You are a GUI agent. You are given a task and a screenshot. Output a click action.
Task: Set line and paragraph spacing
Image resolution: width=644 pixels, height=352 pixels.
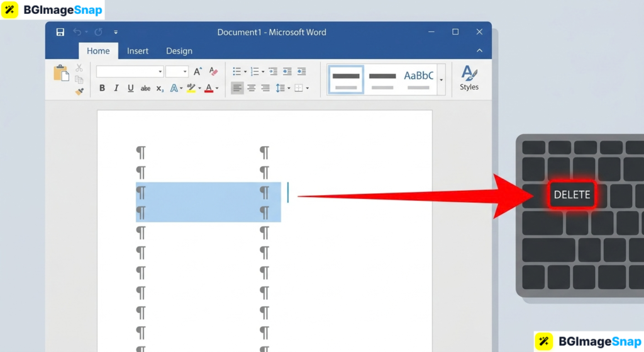click(280, 88)
